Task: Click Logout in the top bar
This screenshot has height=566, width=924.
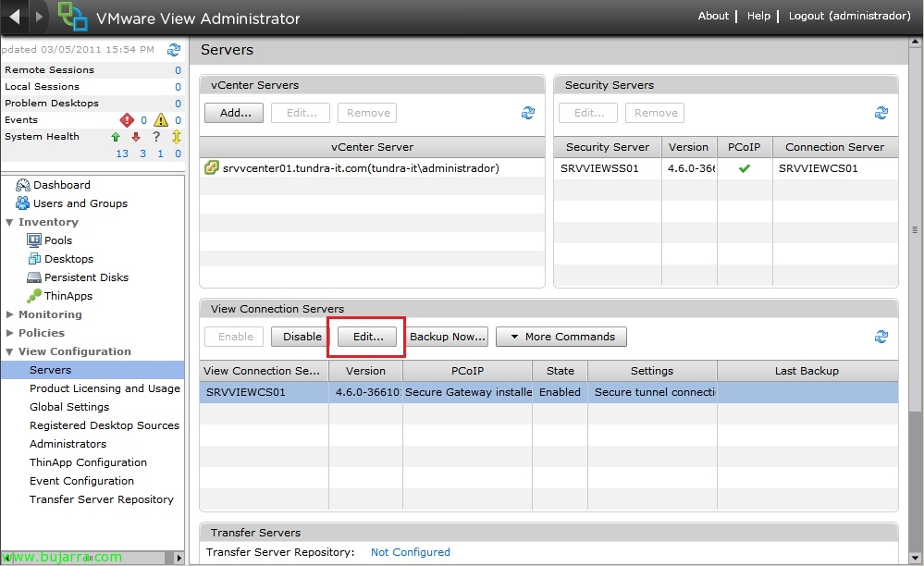Action: [849, 16]
